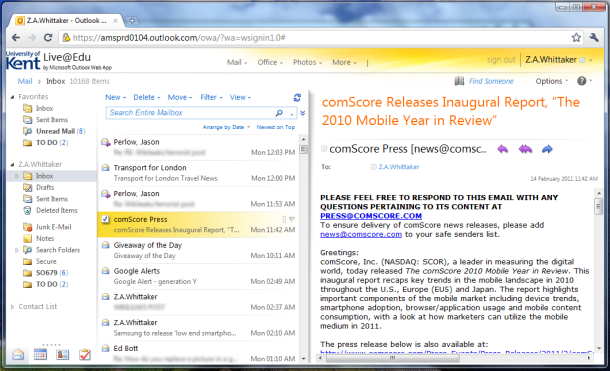The height and width of the screenshot is (371, 610).
Task: Click the reading pane horizontal scrollbar thumb
Action: click(393, 358)
